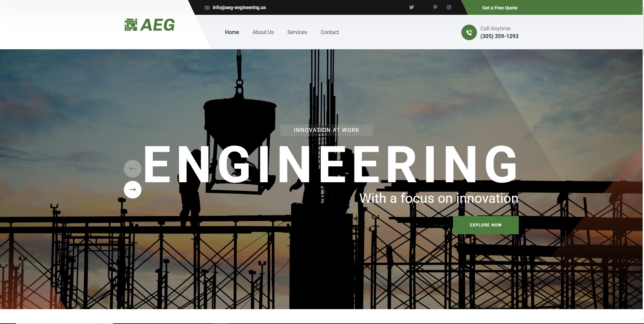Open the Twitter social icon
The height and width of the screenshot is (324, 644).
click(x=411, y=7)
